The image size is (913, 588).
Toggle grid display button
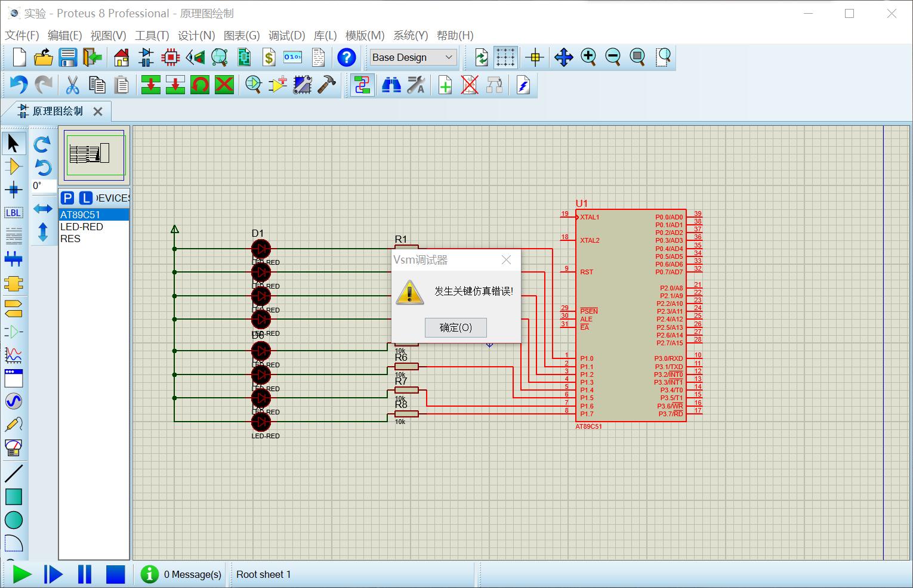pyautogui.click(x=505, y=57)
